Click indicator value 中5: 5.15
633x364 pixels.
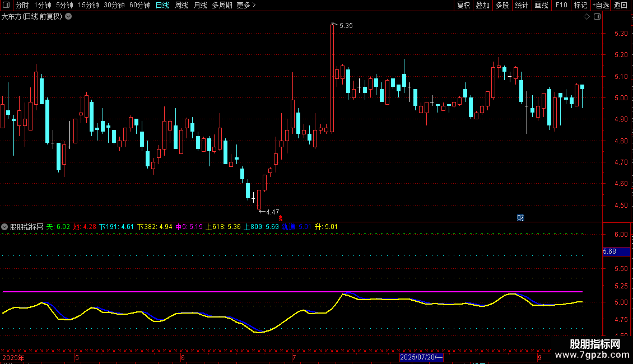click(x=189, y=227)
